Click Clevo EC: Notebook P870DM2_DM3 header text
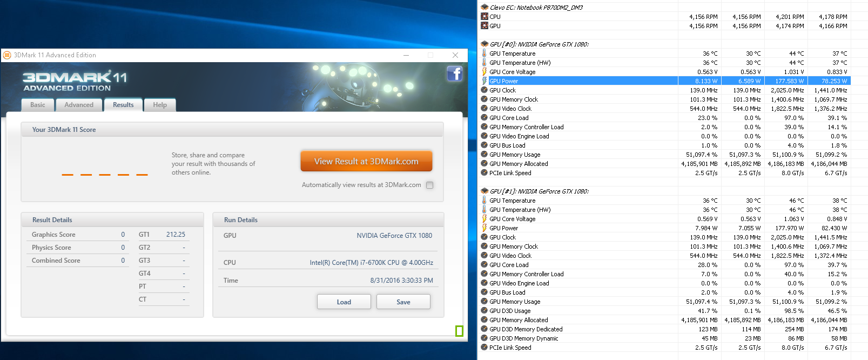Viewport: 868px width, 360px height. coord(536,8)
